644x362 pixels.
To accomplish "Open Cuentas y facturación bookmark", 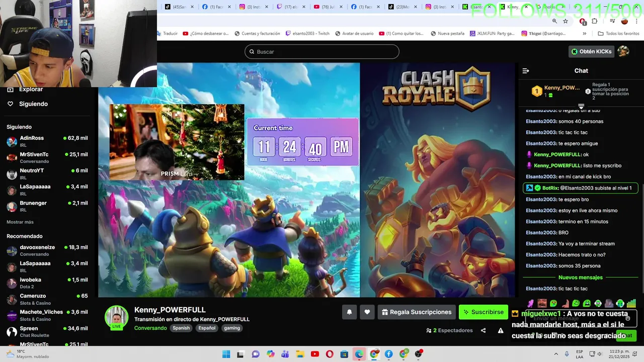I will pos(257,34).
